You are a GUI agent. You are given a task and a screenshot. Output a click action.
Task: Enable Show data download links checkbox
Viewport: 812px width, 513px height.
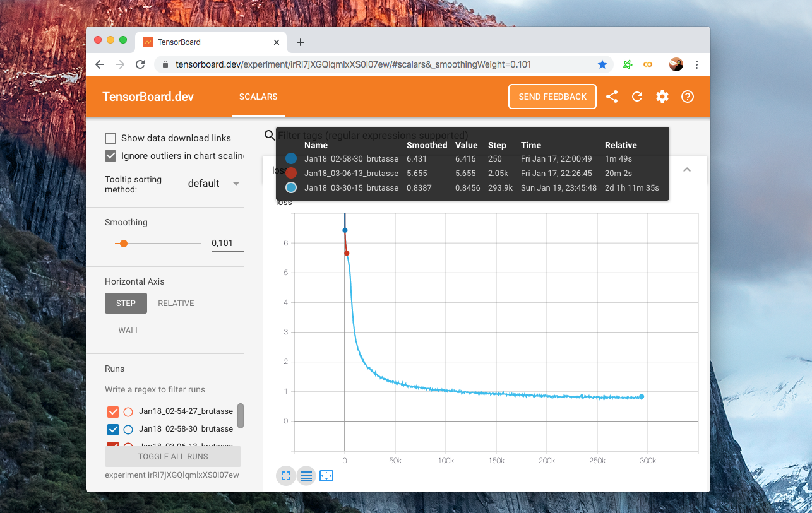[110, 138]
